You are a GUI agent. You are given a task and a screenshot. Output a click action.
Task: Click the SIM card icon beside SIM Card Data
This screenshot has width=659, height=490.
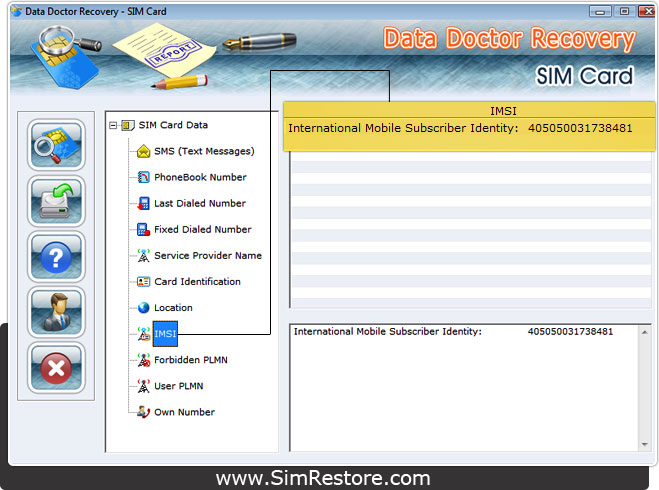(128, 125)
